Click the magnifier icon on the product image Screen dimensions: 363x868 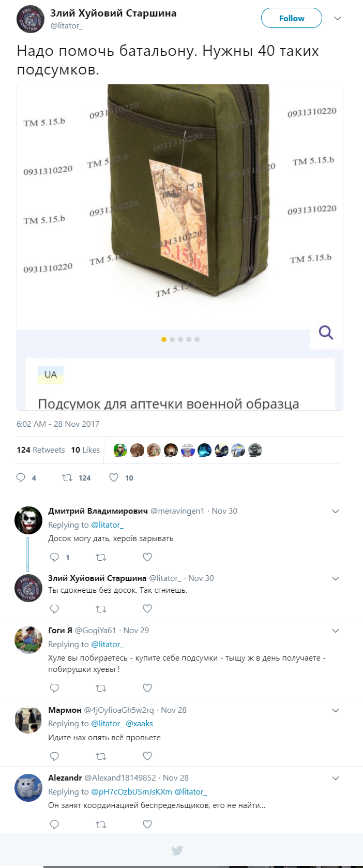pyautogui.click(x=326, y=332)
